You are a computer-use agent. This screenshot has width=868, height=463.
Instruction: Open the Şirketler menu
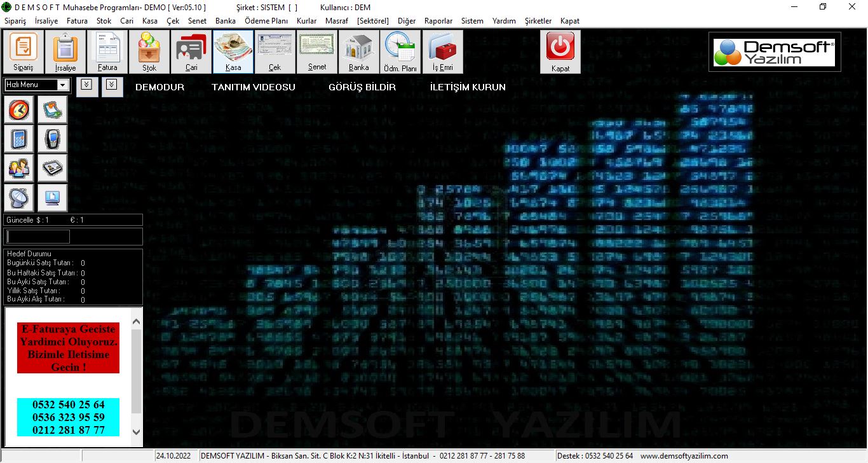[x=538, y=21]
